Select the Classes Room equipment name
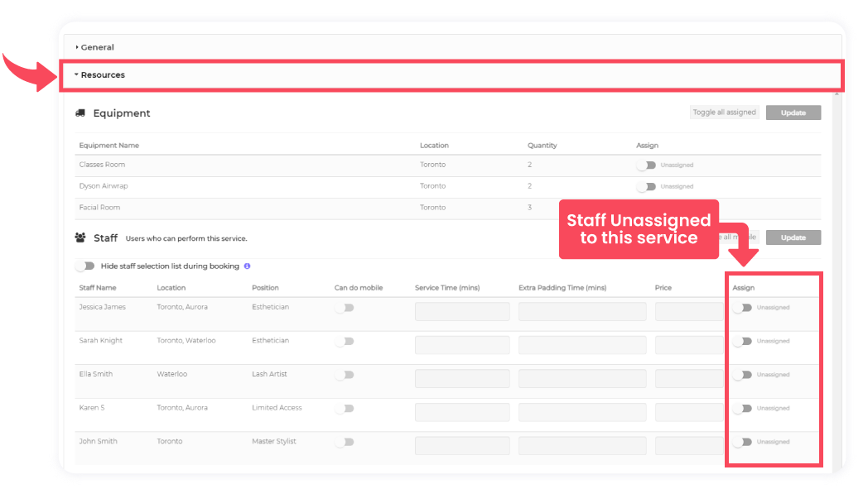This screenshot has height=489, width=868. 102,165
